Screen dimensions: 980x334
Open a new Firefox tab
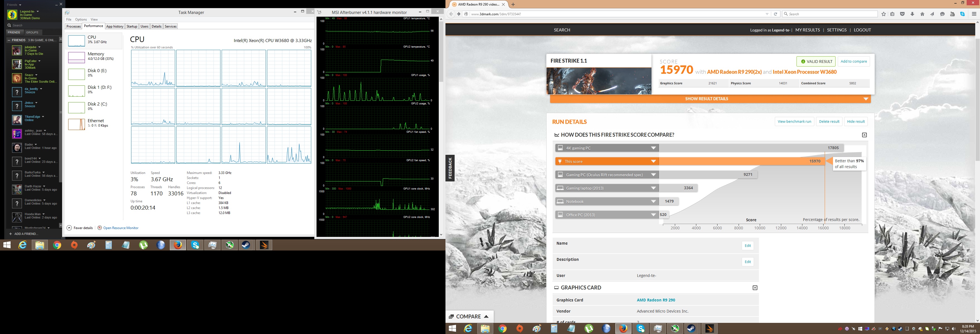(x=513, y=4)
